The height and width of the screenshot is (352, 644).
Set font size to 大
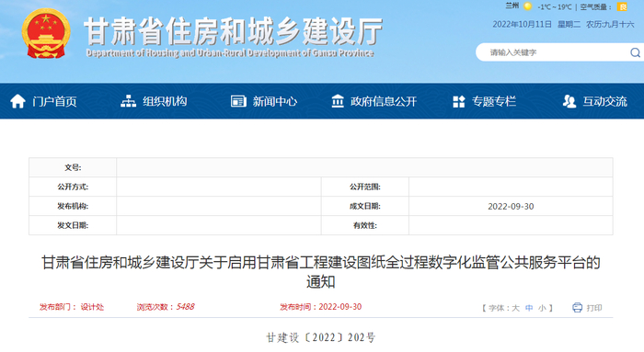pyautogui.click(x=515, y=308)
